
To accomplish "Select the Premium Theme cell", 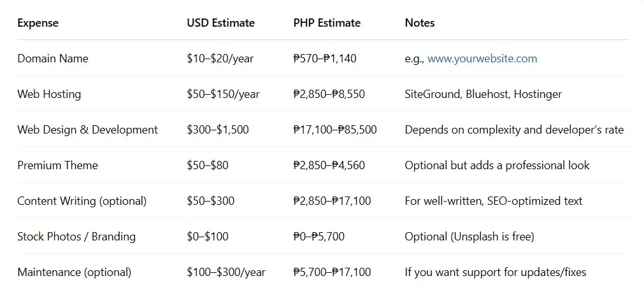I will [x=57, y=165].
